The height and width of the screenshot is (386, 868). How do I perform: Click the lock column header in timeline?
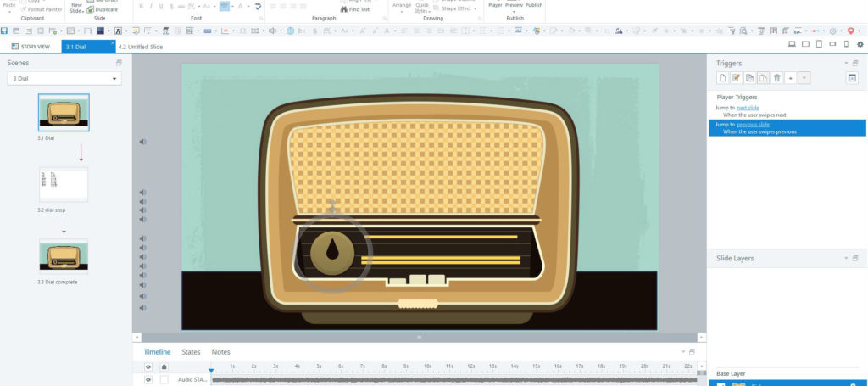[x=164, y=366]
